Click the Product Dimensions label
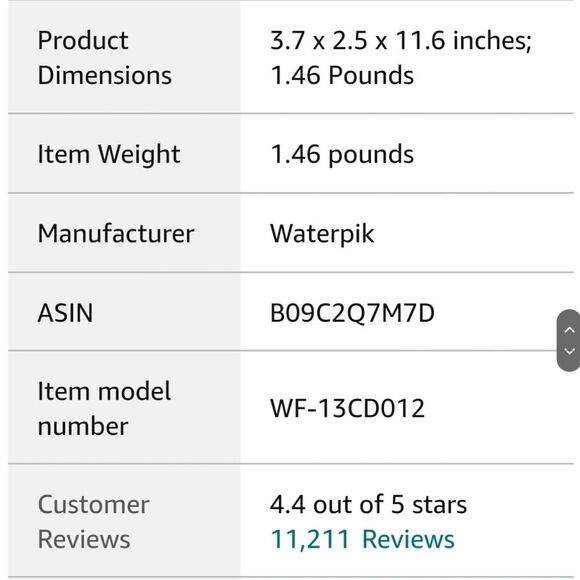Screen dimensions: 580x580 pyautogui.click(x=105, y=57)
